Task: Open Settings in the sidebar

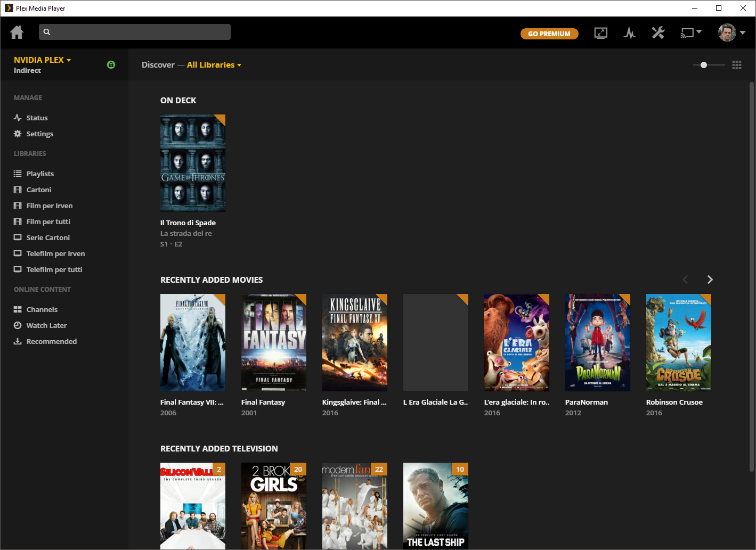Action: [34, 134]
